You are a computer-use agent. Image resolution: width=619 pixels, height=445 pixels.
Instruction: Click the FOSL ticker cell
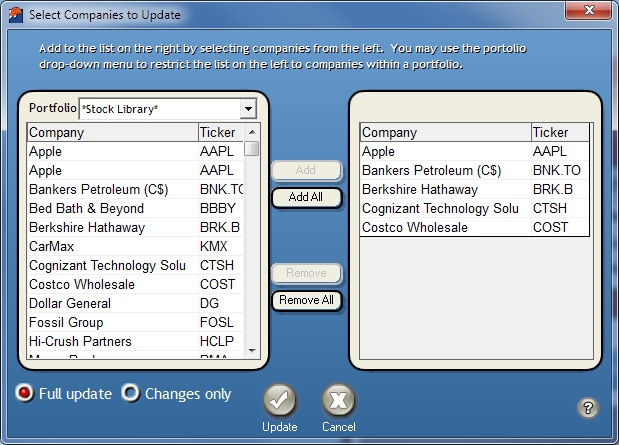tap(221, 322)
